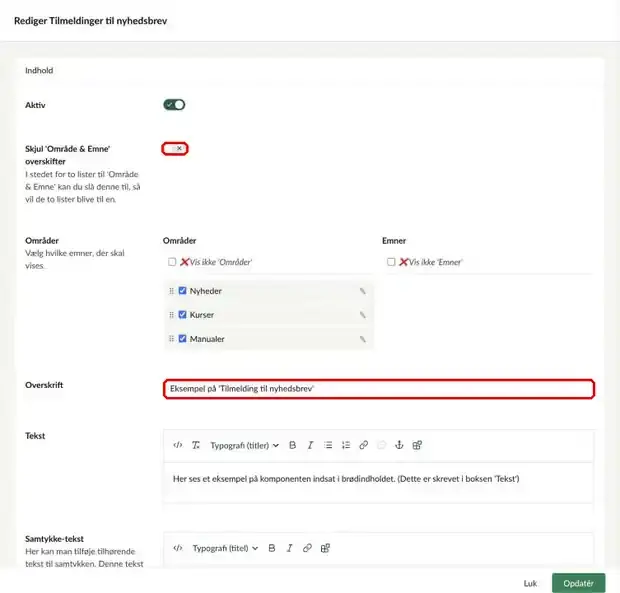This screenshot has height=593, width=620.
Task: Toggle italic in Samtykke-tekst editor
Action: click(x=289, y=548)
